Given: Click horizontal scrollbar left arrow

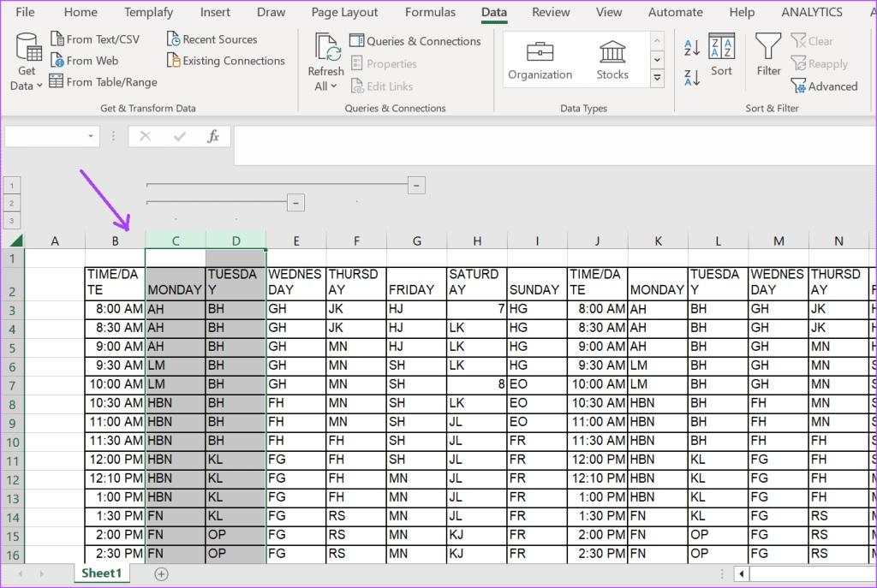Looking at the screenshot, I should coord(741,574).
